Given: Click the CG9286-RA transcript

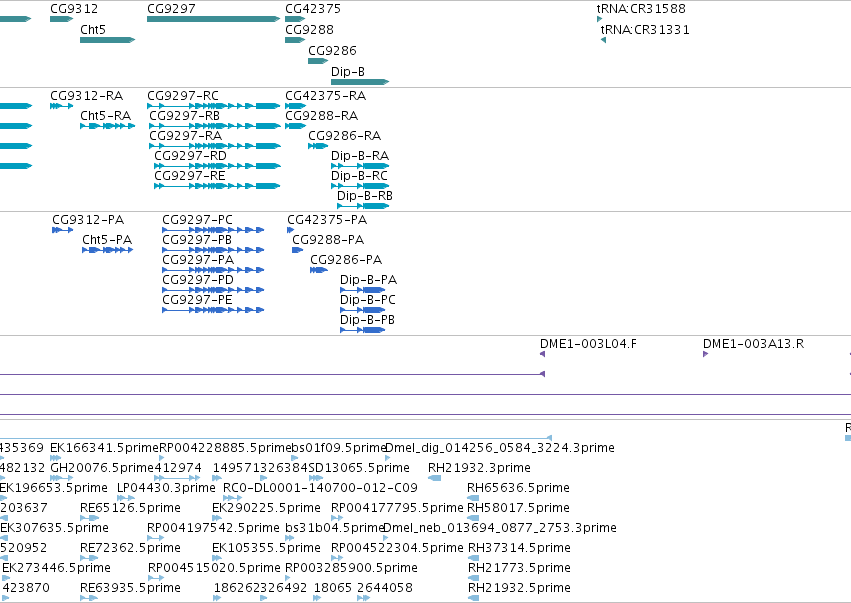Looking at the screenshot, I should click(x=318, y=146).
